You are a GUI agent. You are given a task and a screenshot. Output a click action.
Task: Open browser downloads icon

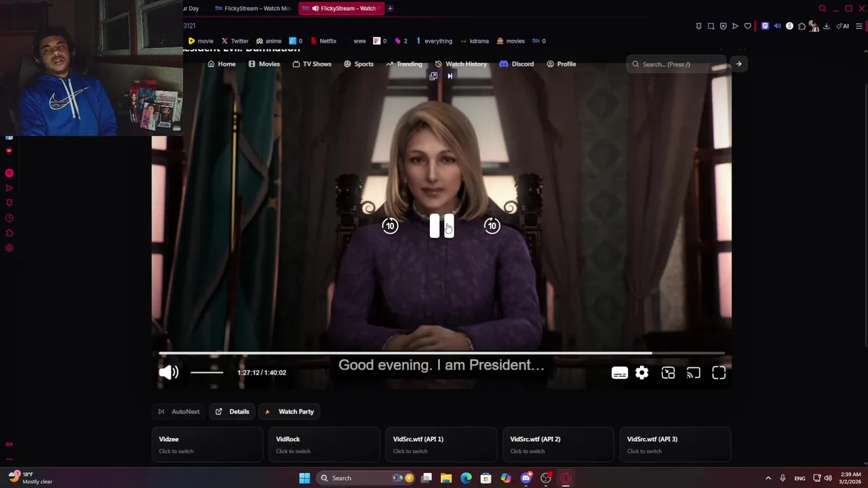tap(826, 26)
